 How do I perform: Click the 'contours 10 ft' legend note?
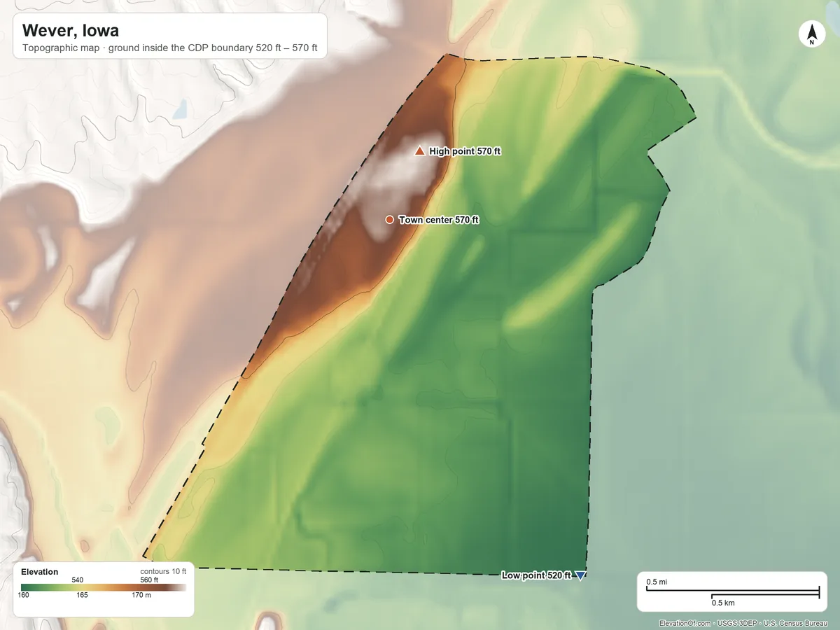tap(164, 572)
